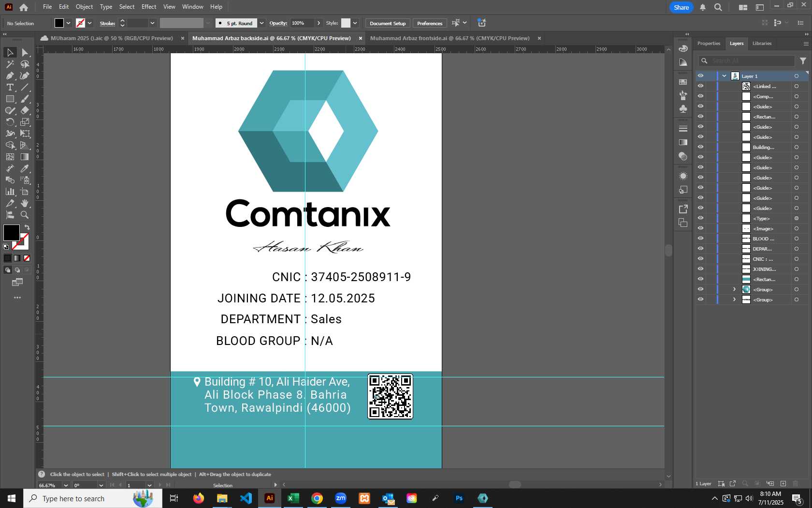Select the Artboard tool
Viewport: 812px width, 508px height.
[25, 192]
